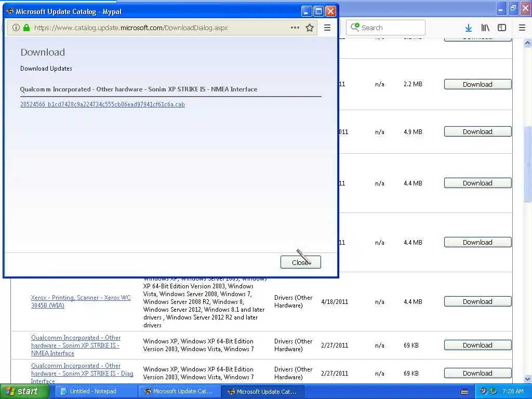
Task: Click the vertical scrollbar thumb
Action: [x=527, y=164]
